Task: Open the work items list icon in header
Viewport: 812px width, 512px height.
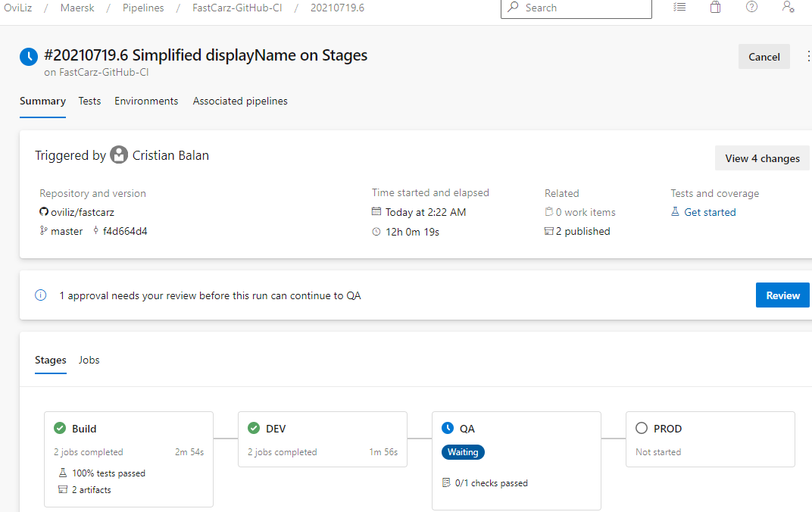Action: pos(679,8)
